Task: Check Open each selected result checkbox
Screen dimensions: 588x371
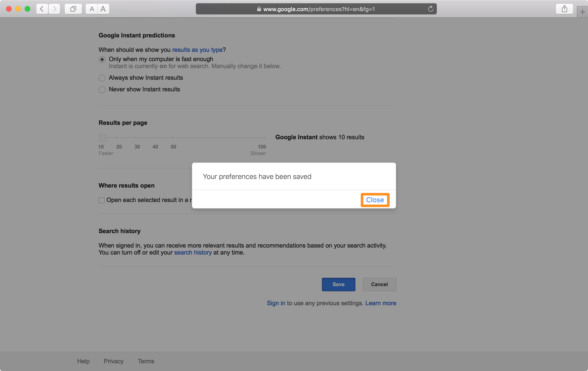Action: (102, 200)
